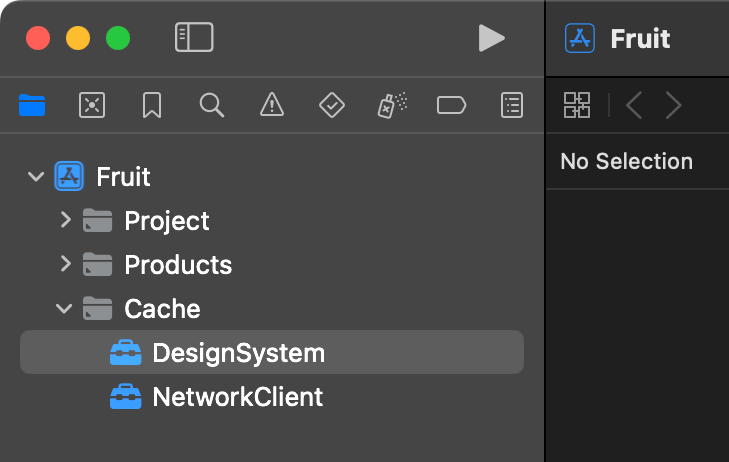729x462 pixels.
Task: Go back in editor history
Action: point(634,105)
